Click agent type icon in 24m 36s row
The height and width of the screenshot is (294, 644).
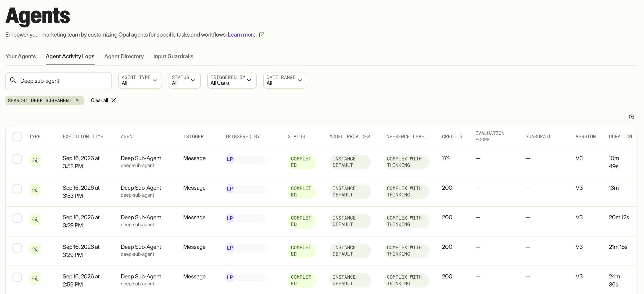[x=35, y=279]
